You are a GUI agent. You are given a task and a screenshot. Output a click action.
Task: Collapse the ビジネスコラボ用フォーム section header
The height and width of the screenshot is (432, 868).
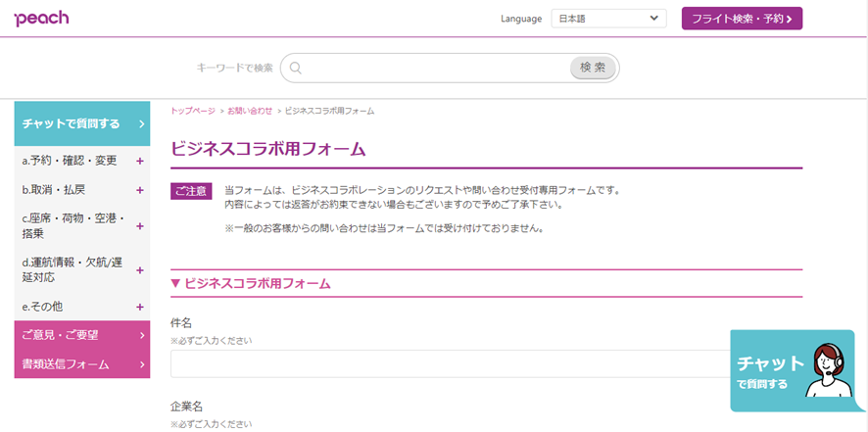tap(251, 283)
